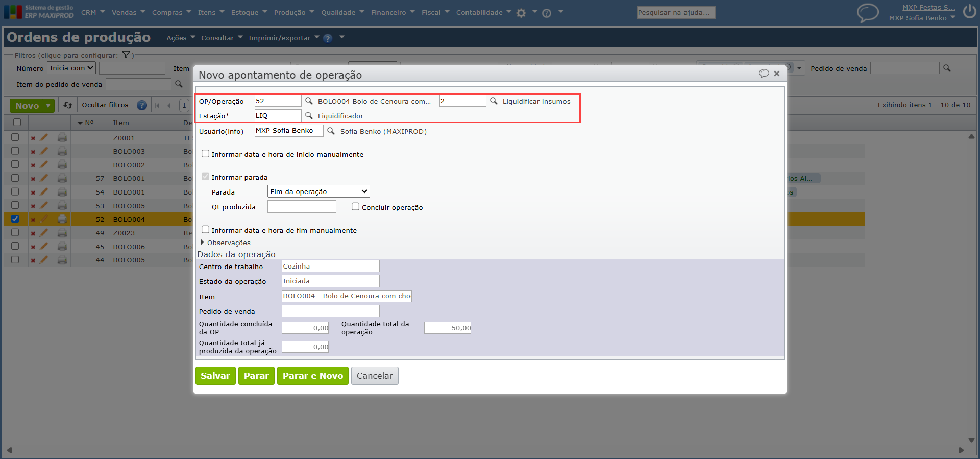Click Parar e Novo button

tap(313, 376)
